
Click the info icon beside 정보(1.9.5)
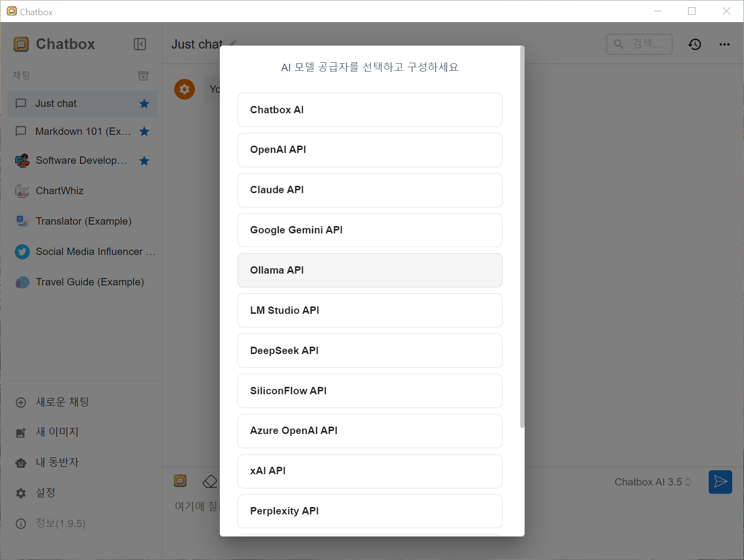click(21, 524)
